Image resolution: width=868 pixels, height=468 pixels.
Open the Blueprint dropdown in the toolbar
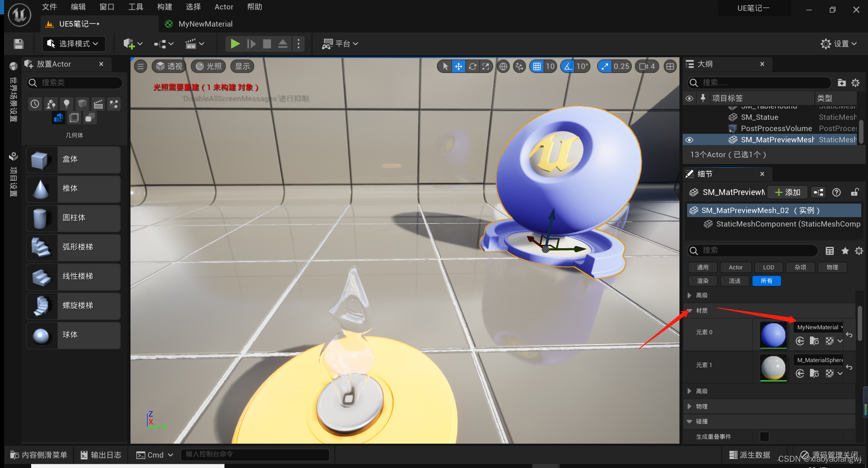[164, 44]
